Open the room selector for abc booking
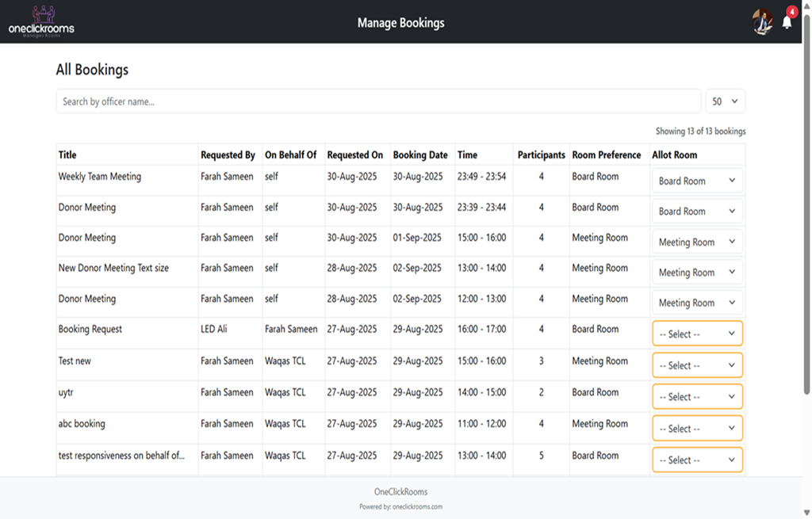Viewport: 812px width, 519px height. coord(696,428)
